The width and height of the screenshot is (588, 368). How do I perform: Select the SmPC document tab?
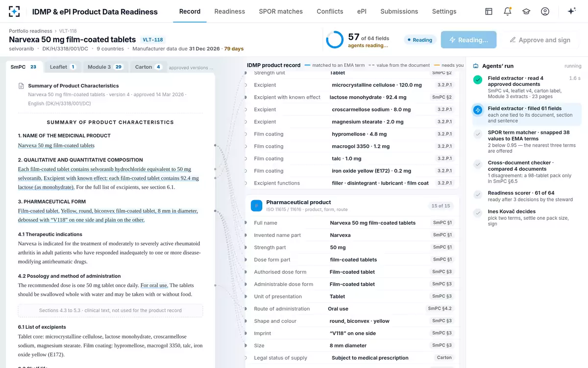24,67
